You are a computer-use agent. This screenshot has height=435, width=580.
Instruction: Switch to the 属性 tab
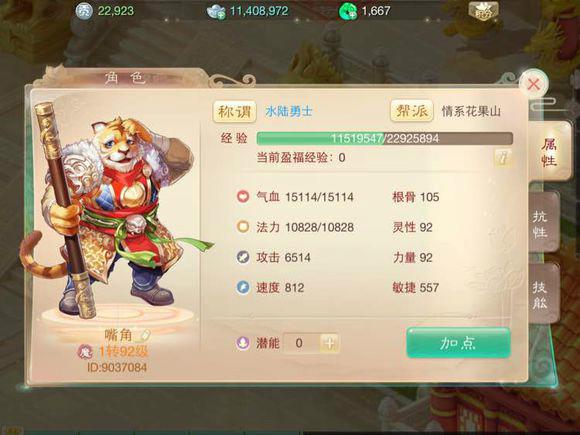(549, 152)
